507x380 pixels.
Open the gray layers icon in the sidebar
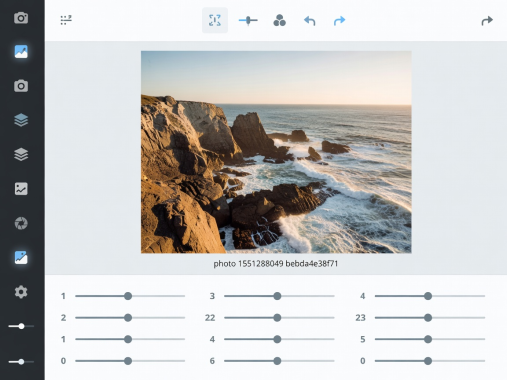[x=21, y=154]
